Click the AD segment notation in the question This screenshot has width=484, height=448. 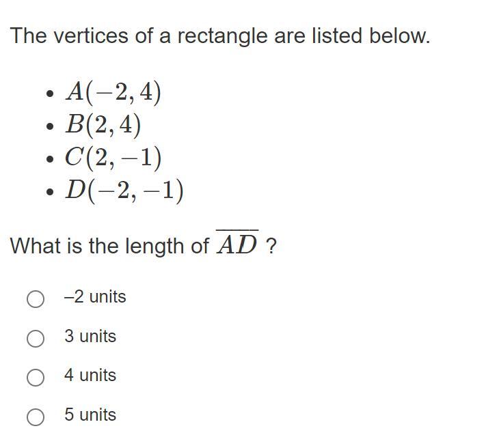(237, 242)
